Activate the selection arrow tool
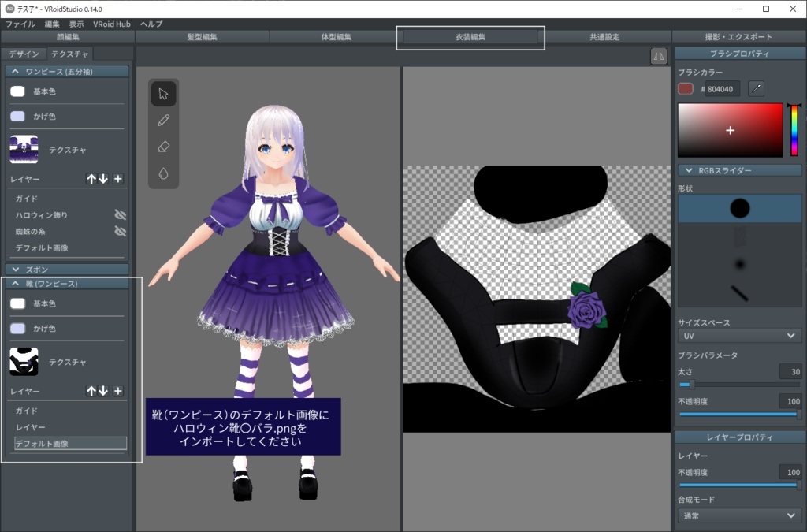The image size is (807, 532). click(163, 93)
